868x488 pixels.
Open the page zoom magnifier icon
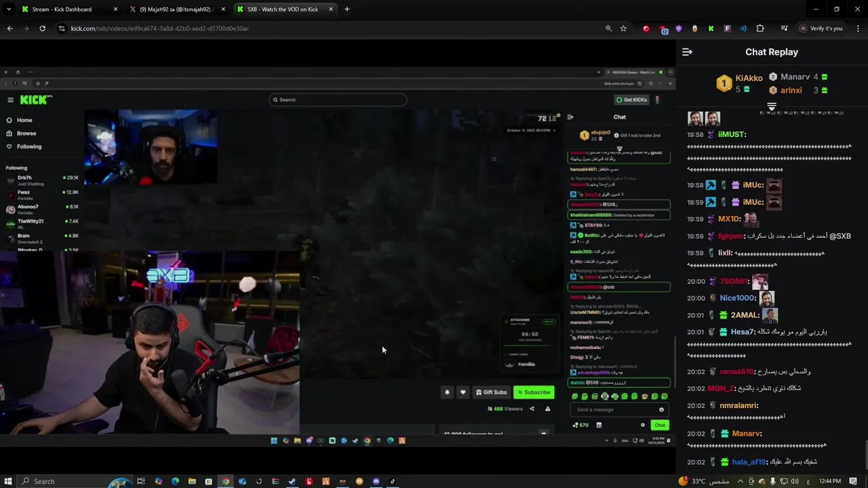pyautogui.click(x=608, y=28)
